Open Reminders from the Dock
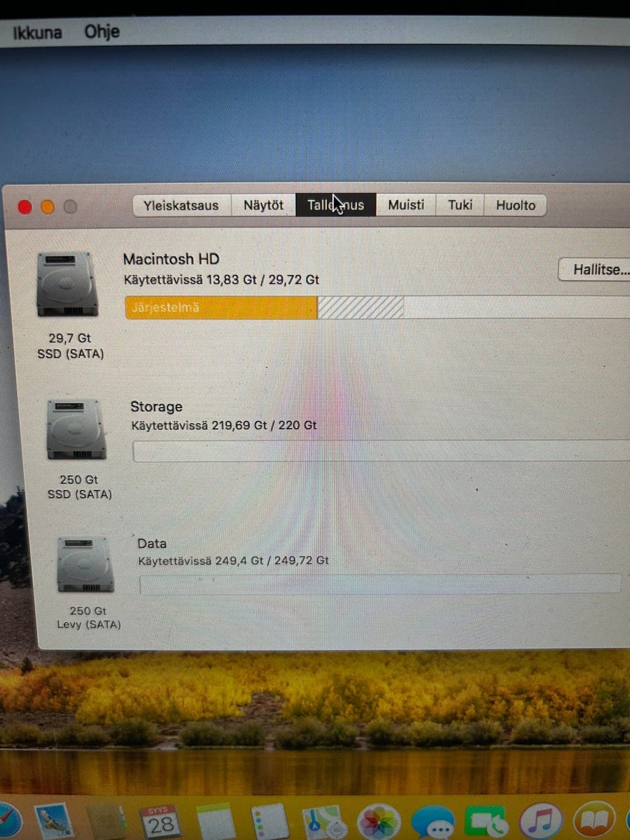 270,822
